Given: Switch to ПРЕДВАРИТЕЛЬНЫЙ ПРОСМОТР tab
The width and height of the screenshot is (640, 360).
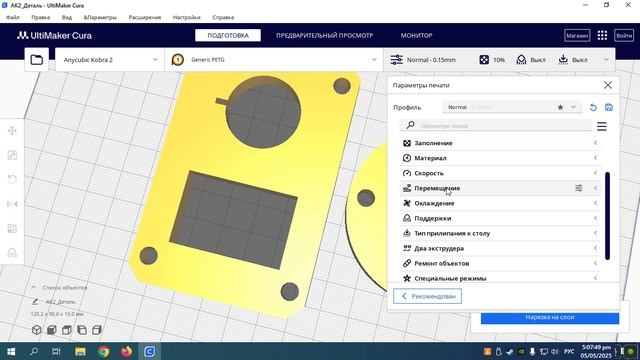Looking at the screenshot, I should (324, 36).
